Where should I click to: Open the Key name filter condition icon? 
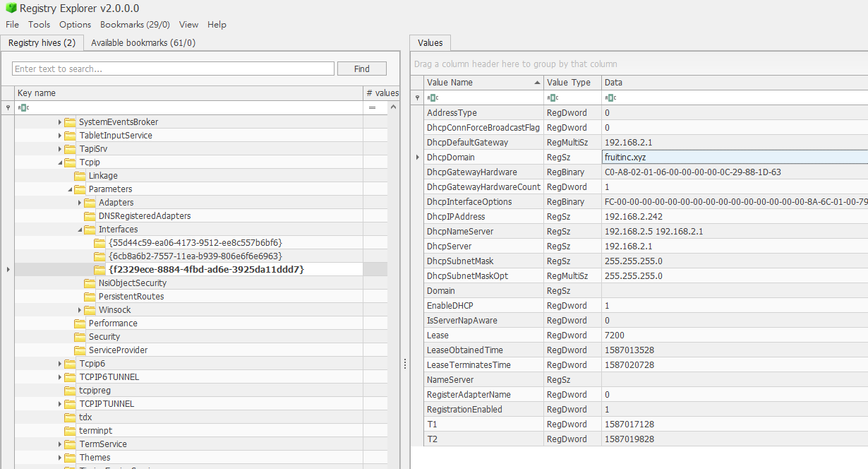[x=23, y=108]
